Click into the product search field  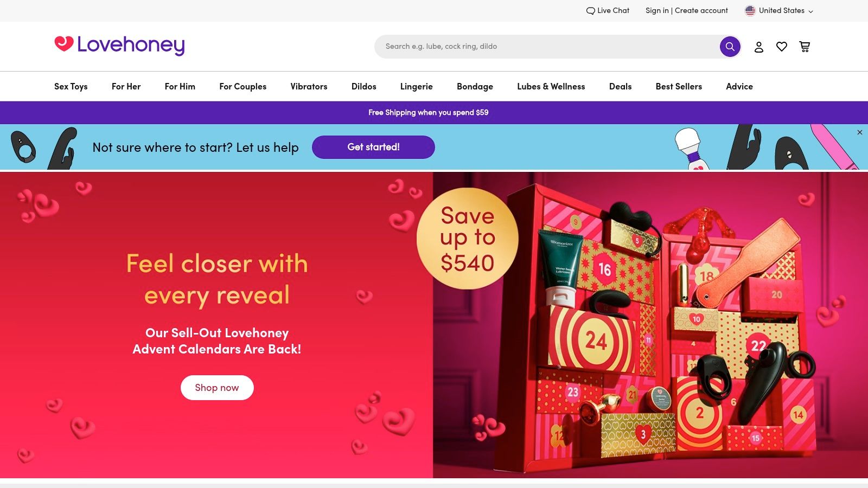coord(547,47)
